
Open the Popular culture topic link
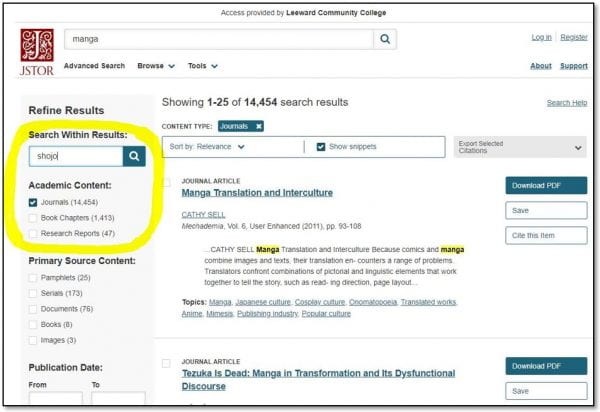coord(326,314)
